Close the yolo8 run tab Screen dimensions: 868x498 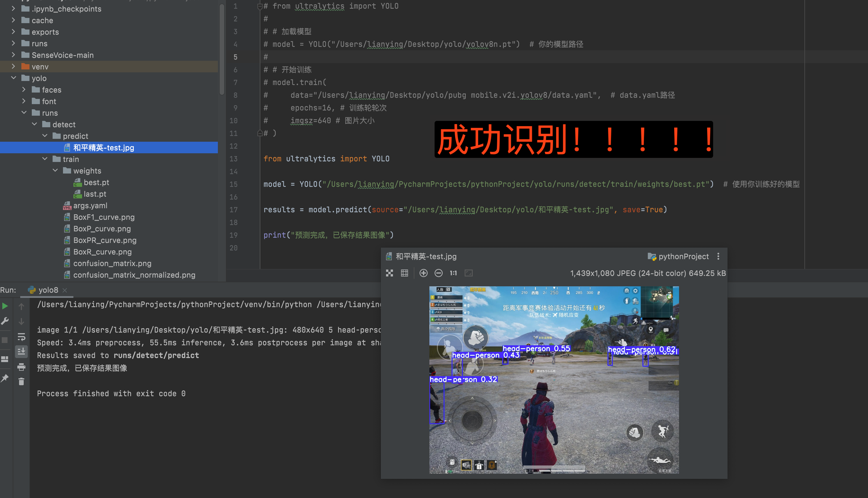click(65, 290)
